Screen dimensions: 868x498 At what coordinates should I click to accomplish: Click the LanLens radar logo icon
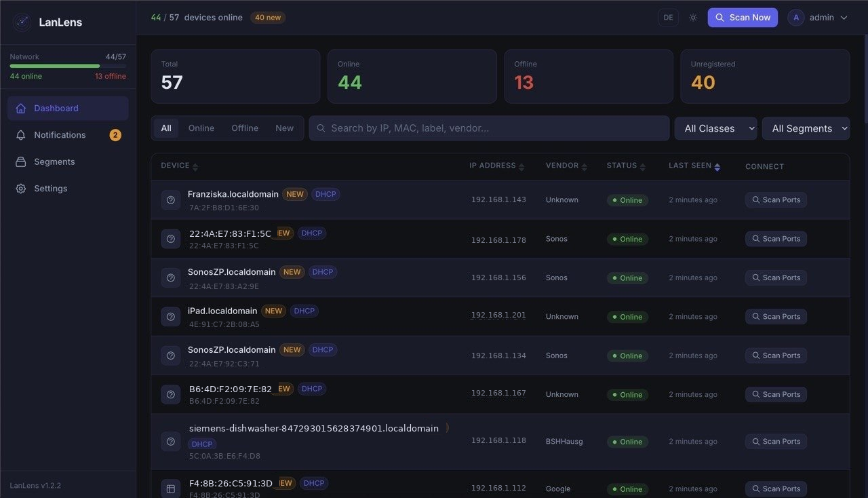pos(22,22)
